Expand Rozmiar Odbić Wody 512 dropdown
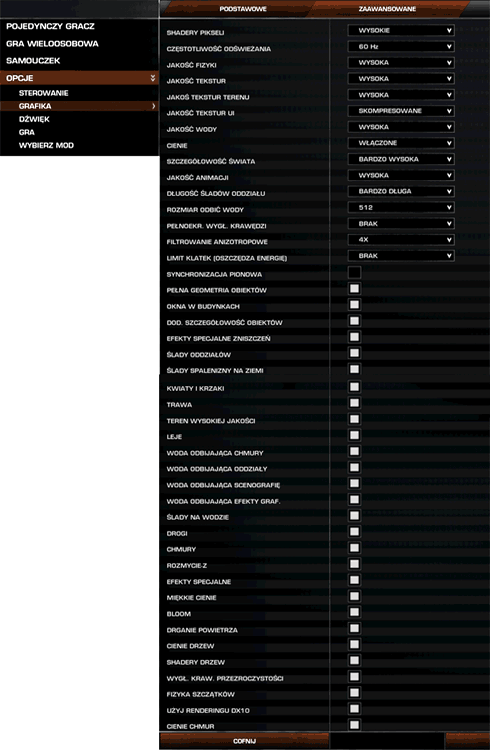 (x=401, y=208)
